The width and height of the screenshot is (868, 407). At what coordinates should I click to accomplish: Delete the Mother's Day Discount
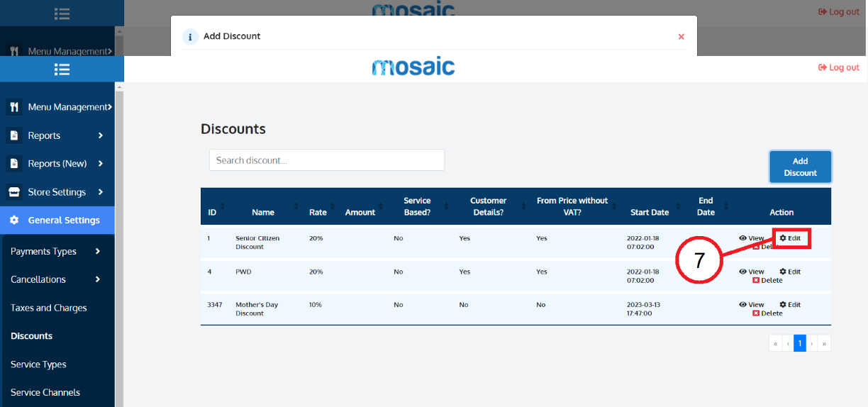767,313
